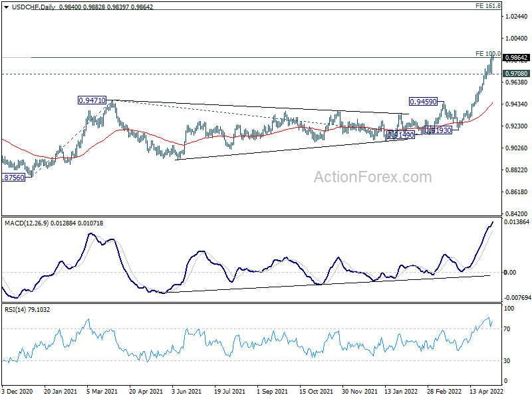Select the FE 100.0 level label
This screenshot has height=399, width=532.
(488, 54)
